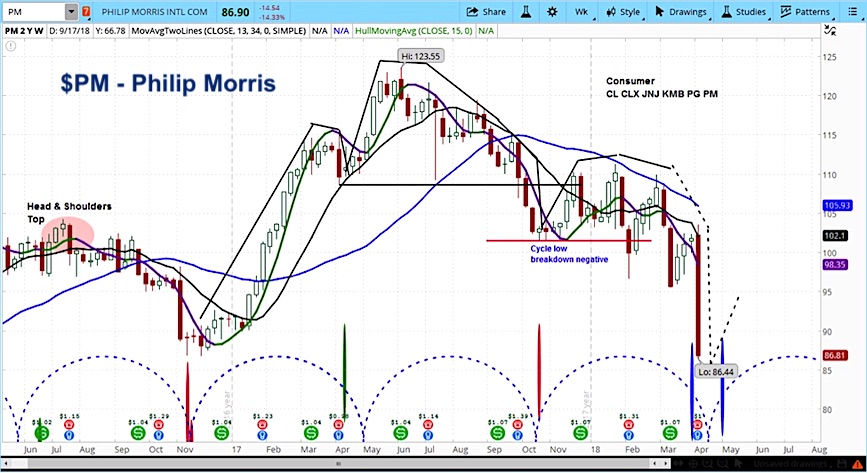Viewport: 867px width, 473px height.
Task: Open the Studies menu
Action: pyautogui.click(x=745, y=12)
